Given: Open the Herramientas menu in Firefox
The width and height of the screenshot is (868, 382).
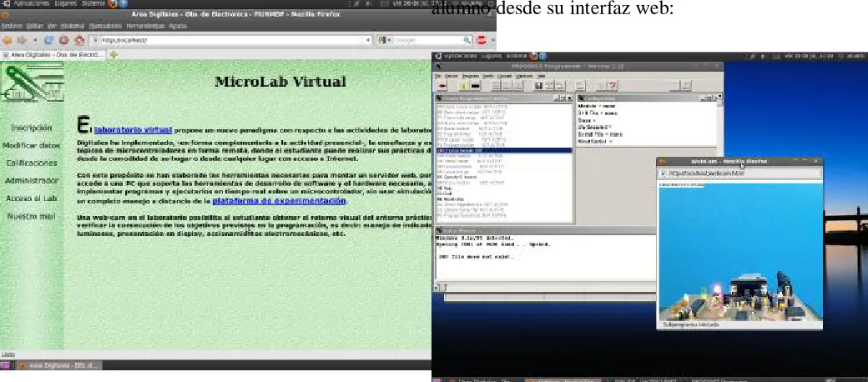Looking at the screenshot, I should click(x=145, y=25).
